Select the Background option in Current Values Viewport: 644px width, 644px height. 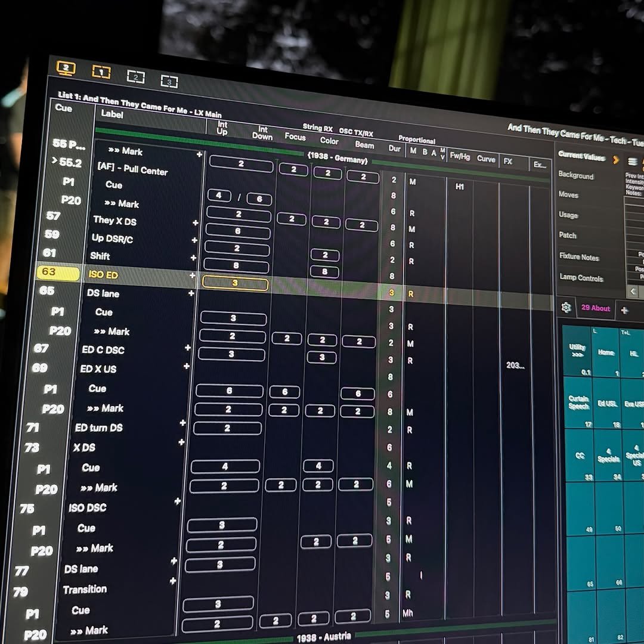click(x=576, y=175)
